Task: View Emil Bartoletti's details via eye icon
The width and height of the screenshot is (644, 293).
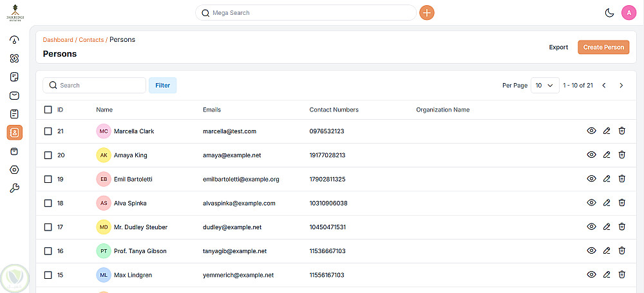Action: click(x=591, y=179)
